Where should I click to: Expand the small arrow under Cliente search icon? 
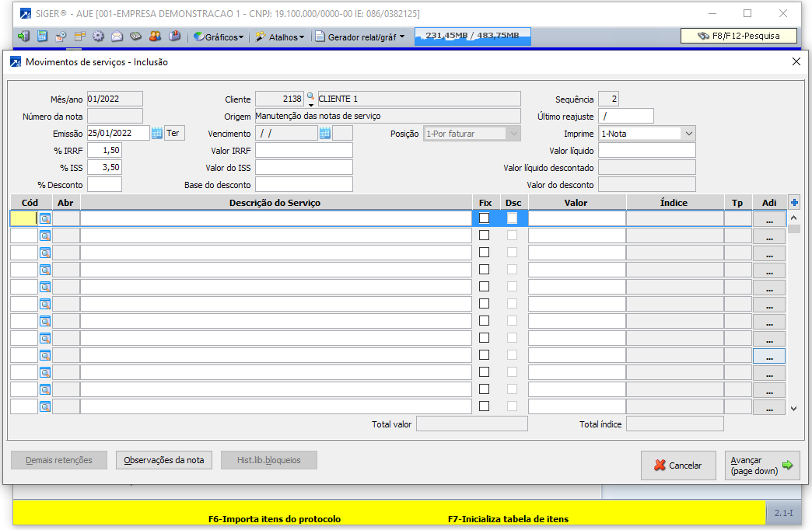click(x=310, y=105)
